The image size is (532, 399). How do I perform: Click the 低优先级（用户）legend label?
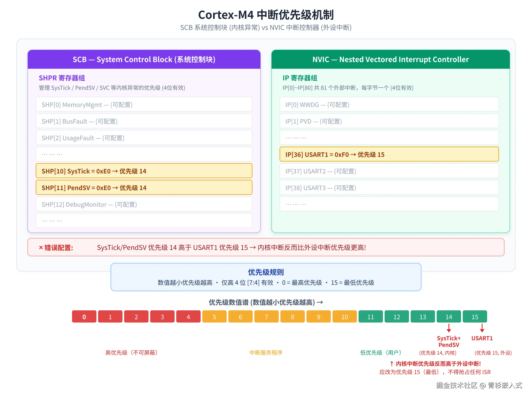coord(381,352)
